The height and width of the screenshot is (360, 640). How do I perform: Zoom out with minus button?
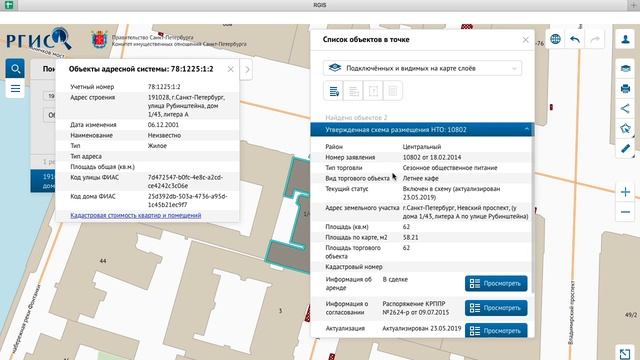point(625,212)
